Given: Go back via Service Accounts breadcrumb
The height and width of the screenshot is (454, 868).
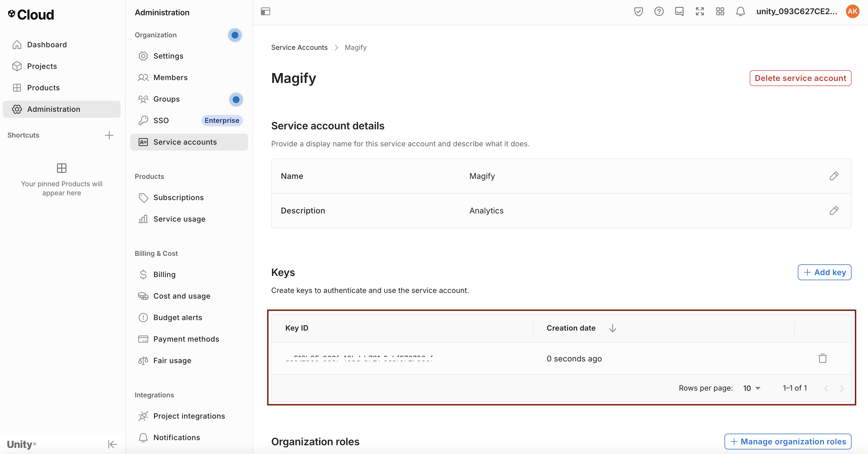Looking at the screenshot, I should pyautogui.click(x=299, y=48).
